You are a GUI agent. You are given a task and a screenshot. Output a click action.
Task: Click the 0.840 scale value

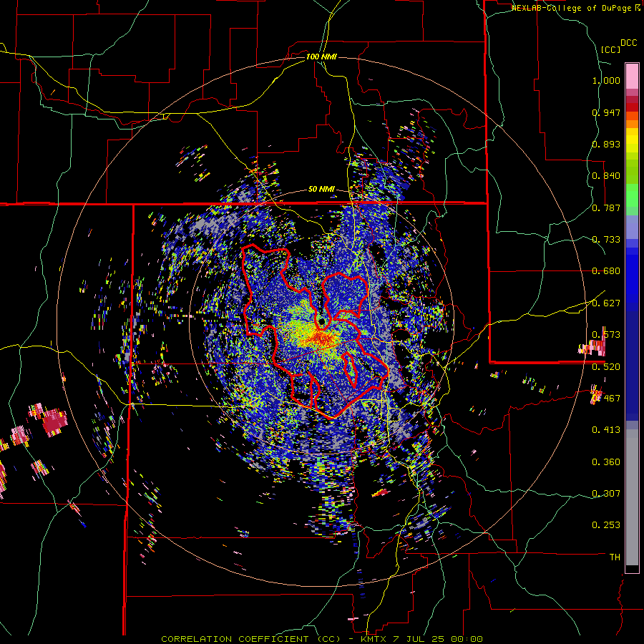[606, 176]
